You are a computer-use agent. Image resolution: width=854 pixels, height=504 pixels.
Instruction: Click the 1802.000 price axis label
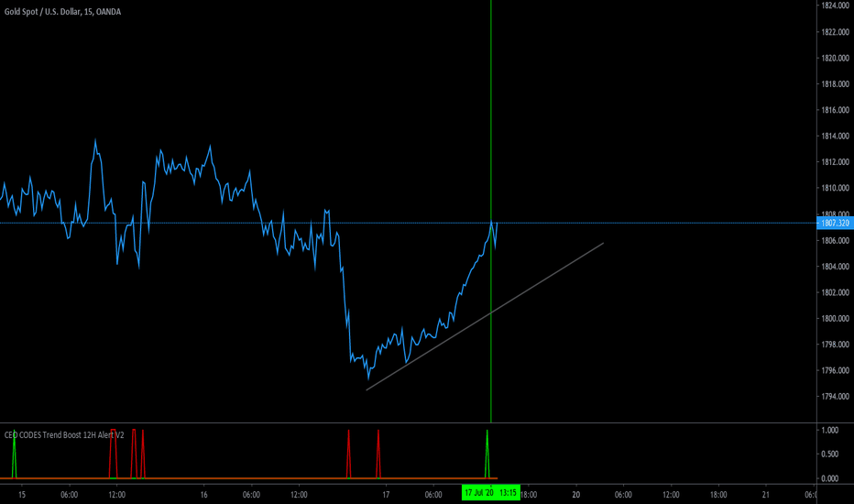(836, 292)
